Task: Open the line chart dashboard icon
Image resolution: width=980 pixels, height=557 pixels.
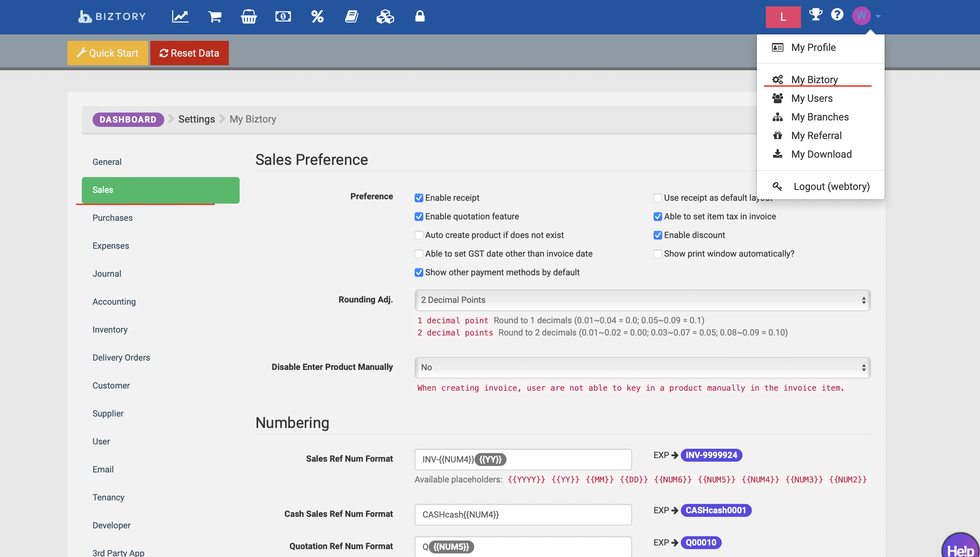Action: [x=180, y=16]
